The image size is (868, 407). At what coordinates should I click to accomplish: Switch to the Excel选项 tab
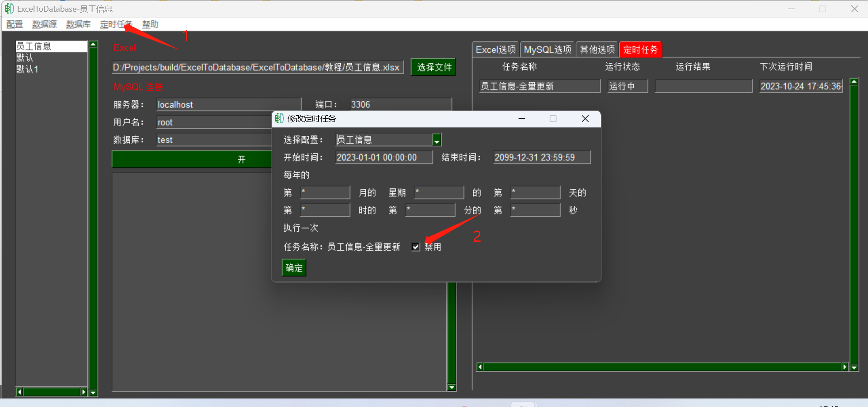coord(495,49)
